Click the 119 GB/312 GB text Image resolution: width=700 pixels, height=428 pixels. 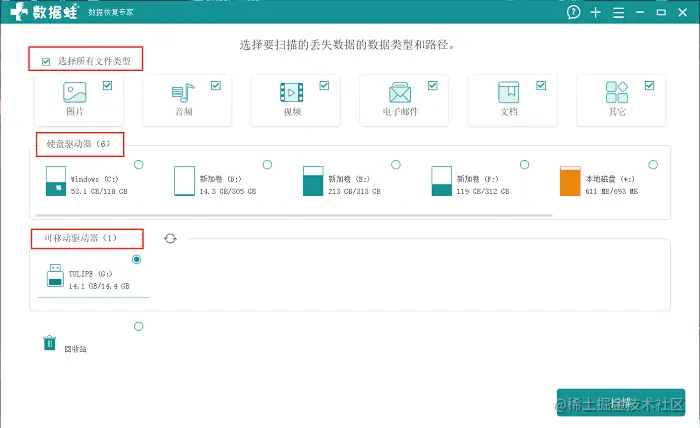(483, 191)
